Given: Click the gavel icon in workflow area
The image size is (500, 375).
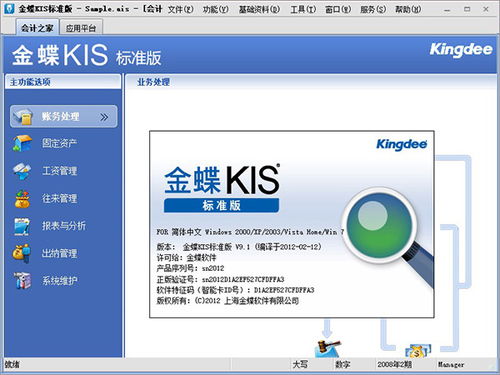Looking at the screenshot, I should tap(327, 348).
